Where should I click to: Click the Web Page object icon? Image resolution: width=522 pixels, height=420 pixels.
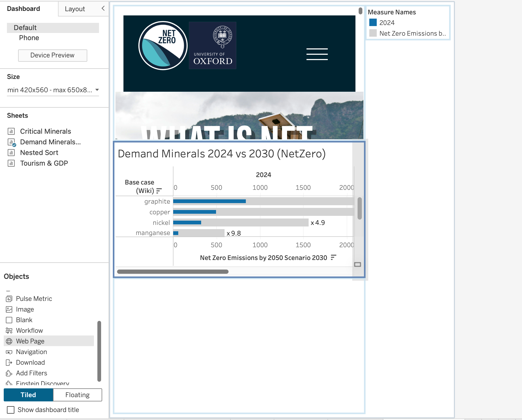9,341
